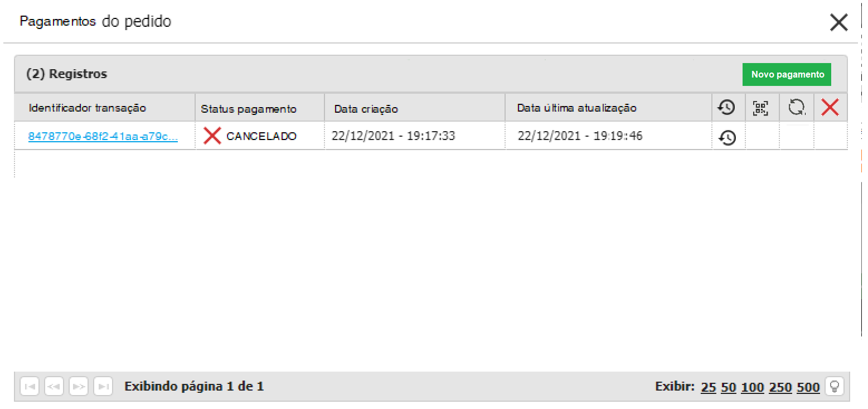This screenshot has width=868, height=409.
Task: Go to first page of records
Action: [x=30, y=386]
